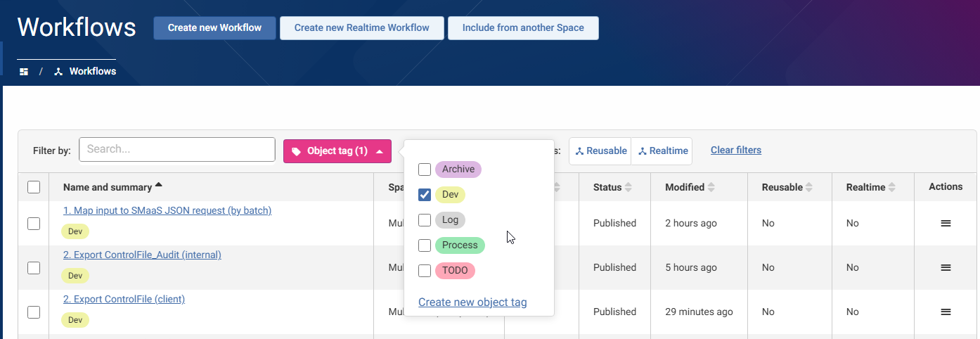Click Create new Realtime Workflow button
Image resolution: width=980 pixels, height=339 pixels.
(362, 28)
